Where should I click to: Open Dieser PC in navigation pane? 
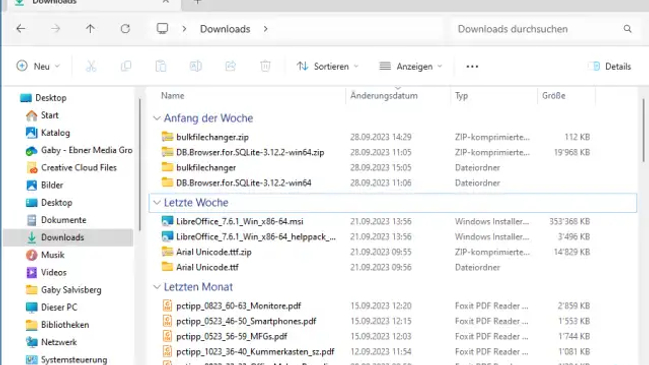(x=51, y=307)
